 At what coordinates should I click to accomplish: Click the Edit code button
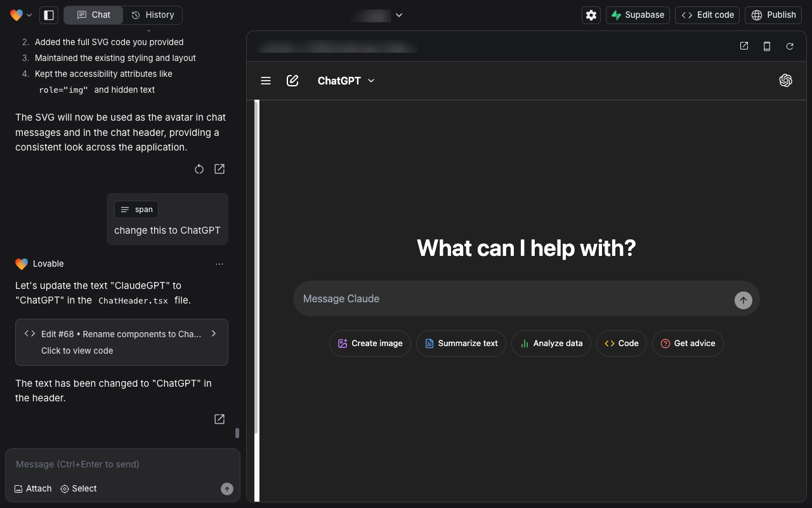tap(707, 15)
